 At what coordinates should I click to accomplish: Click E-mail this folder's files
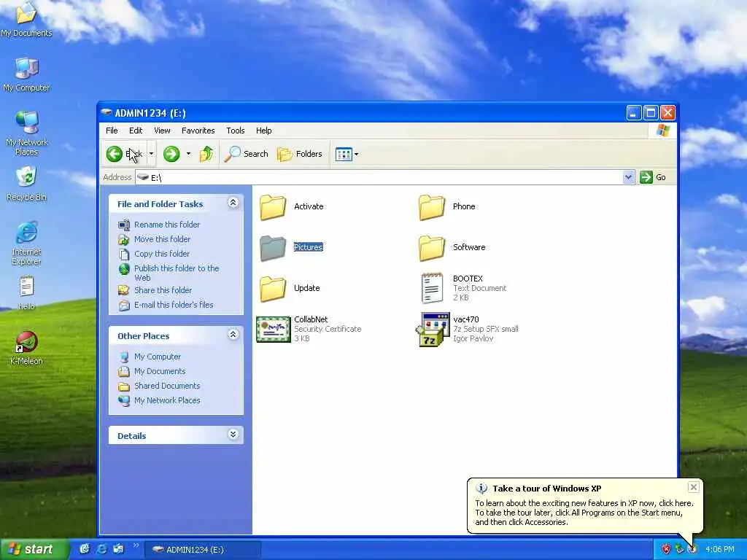click(174, 305)
